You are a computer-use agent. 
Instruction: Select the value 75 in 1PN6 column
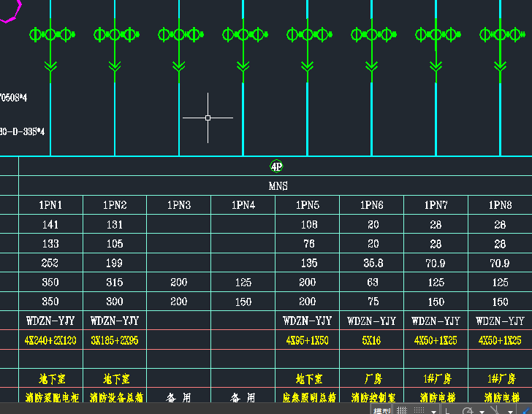tap(373, 302)
